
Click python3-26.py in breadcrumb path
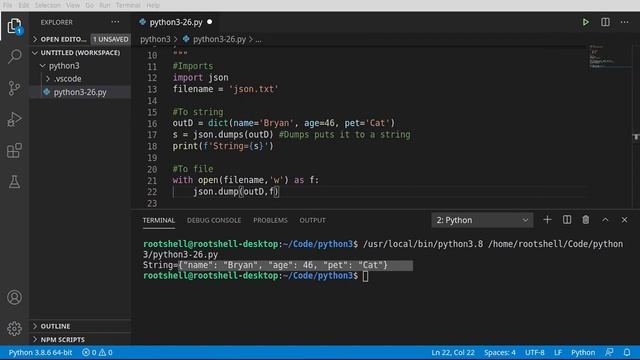click(x=219, y=39)
